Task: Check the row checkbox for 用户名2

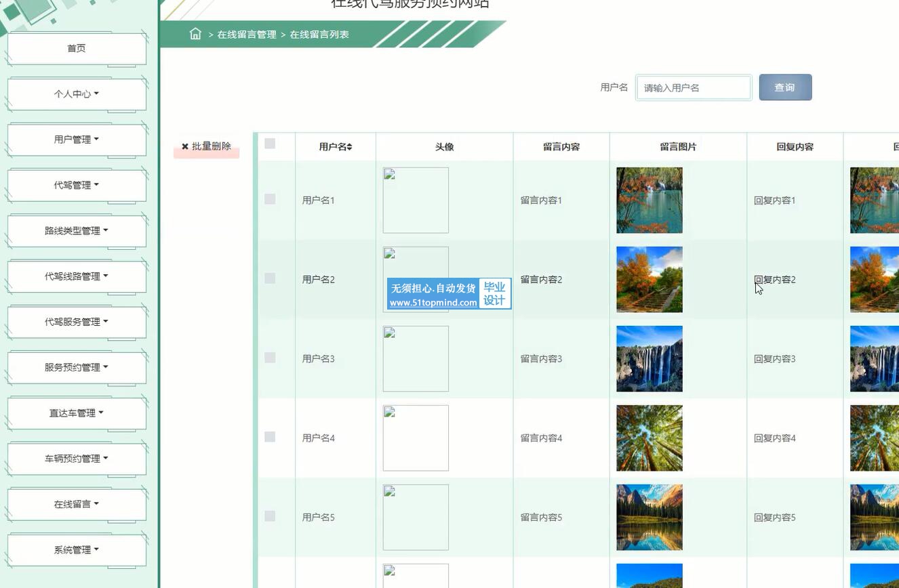Action: [x=270, y=278]
